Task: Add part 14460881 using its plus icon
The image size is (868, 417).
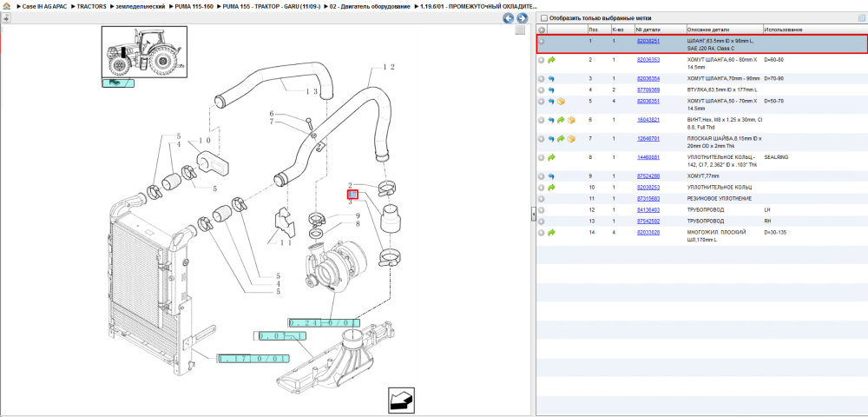Action: (x=542, y=158)
